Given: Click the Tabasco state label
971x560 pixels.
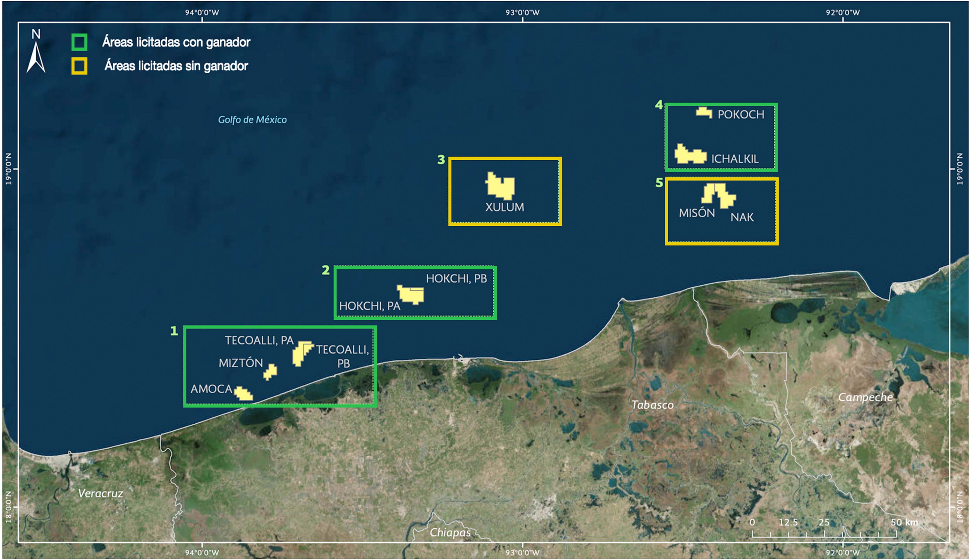Looking at the screenshot, I should point(652,405).
